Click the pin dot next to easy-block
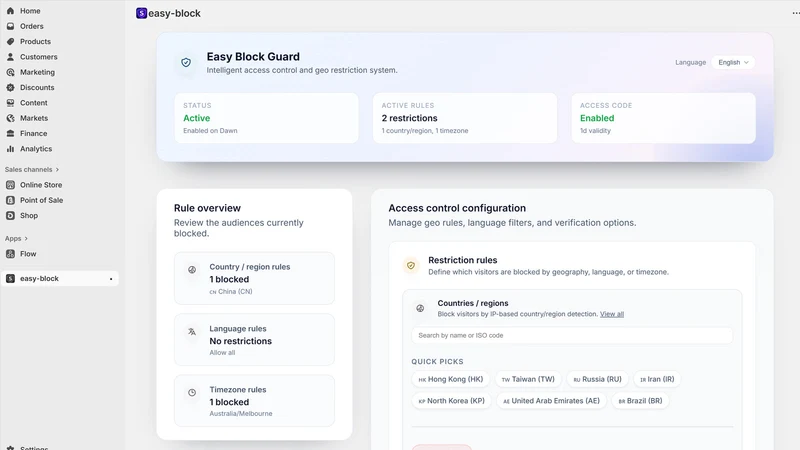Image resolution: width=800 pixels, height=450 pixels. [111, 279]
